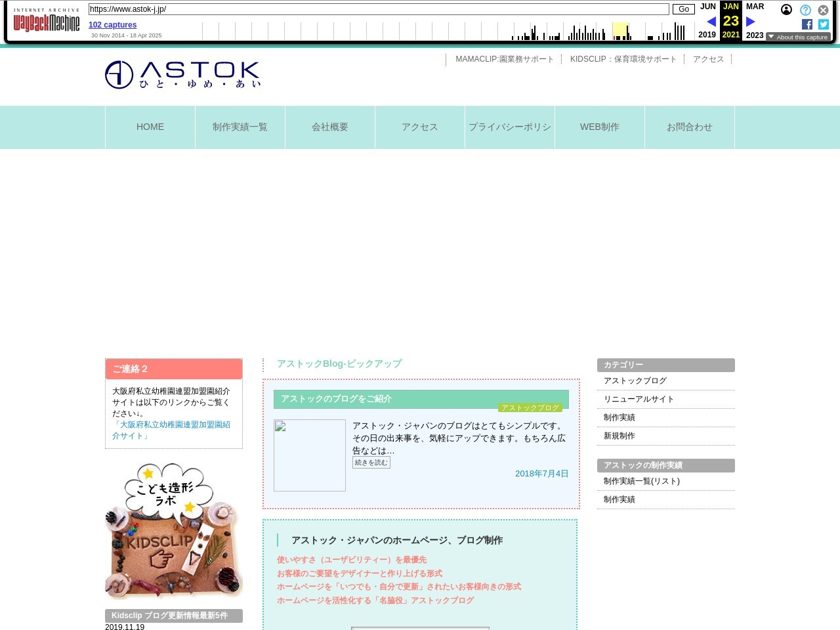Open the リニューアルサイト category link
The width and height of the screenshot is (840, 630).
click(x=639, y=399)
